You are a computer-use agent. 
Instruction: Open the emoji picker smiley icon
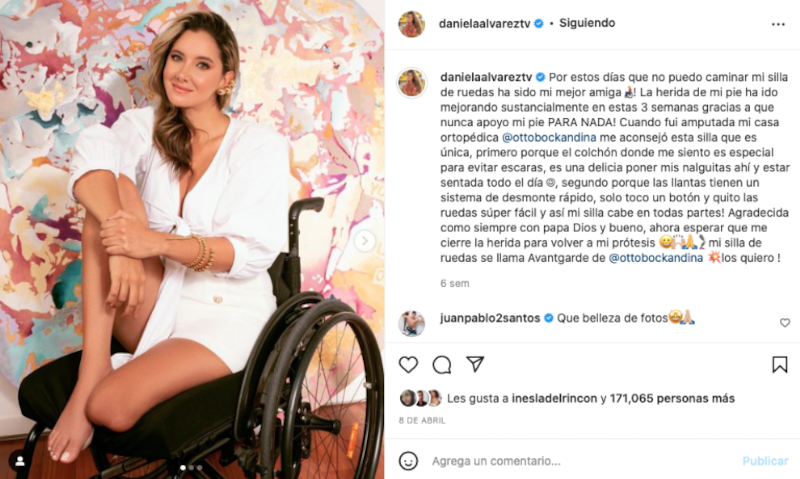[408, 461]
